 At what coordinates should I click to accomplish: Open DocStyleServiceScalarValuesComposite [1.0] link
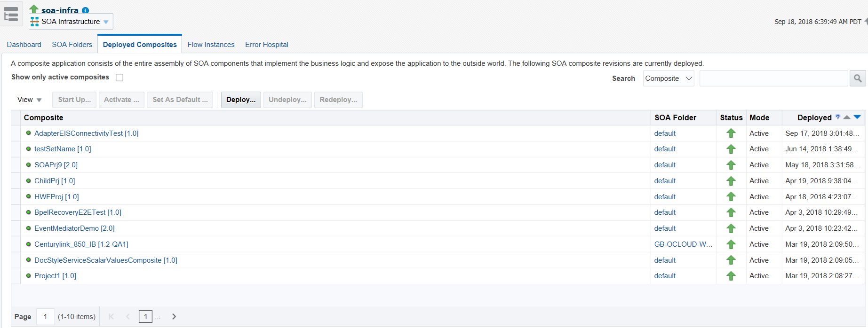click(x=106, y=260)
